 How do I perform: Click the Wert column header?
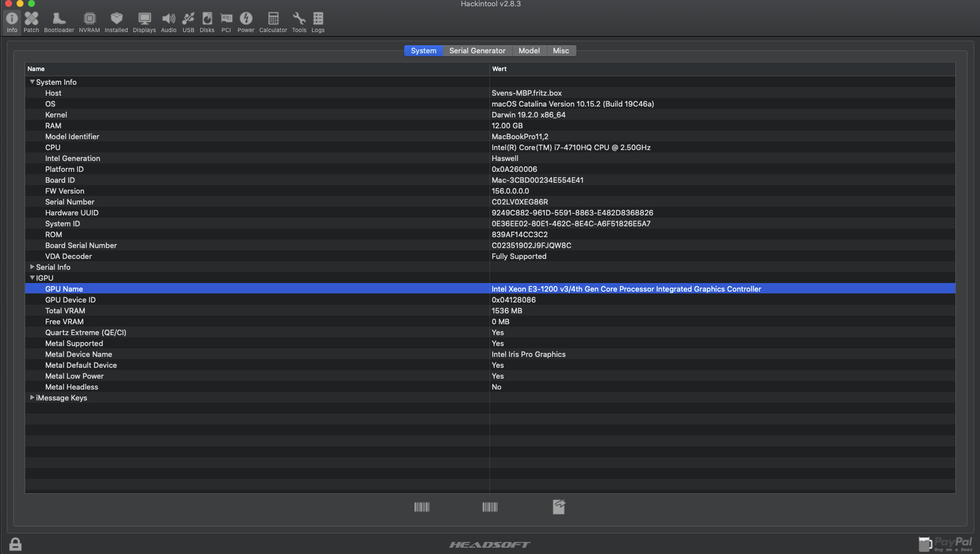[x=722, y=69]
